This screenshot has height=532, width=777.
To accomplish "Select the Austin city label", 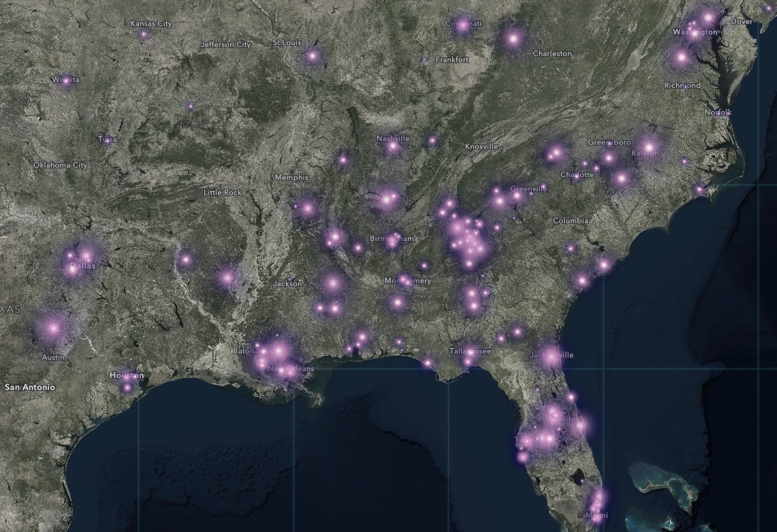I will tap(53, 357).
